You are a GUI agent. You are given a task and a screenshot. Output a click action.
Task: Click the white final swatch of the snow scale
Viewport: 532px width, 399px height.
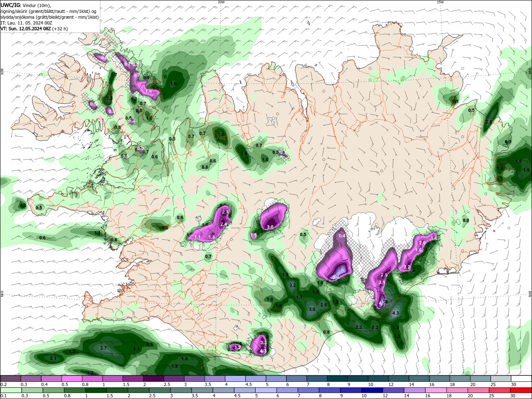tap(521, 379)
